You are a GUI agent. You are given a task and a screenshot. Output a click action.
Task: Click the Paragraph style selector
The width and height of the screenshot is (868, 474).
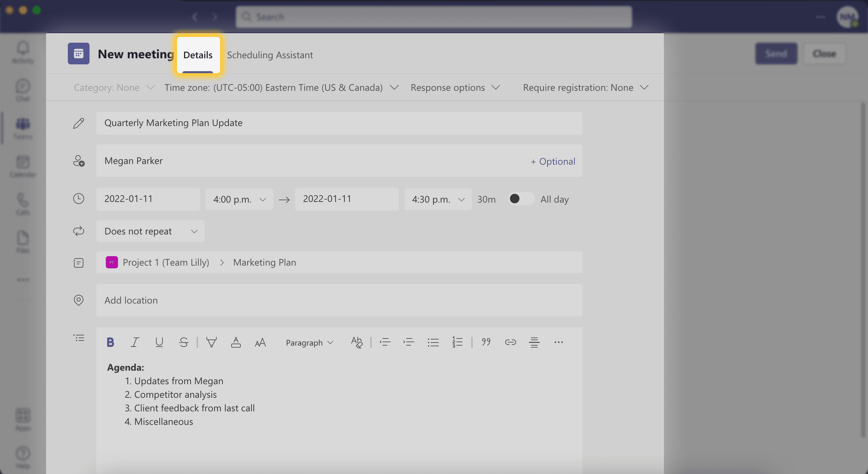coord(309,342)
